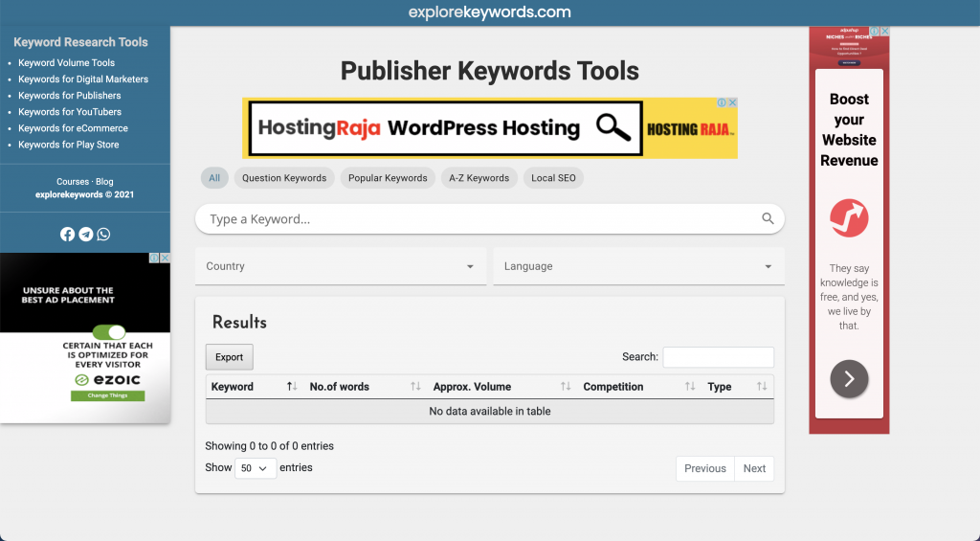Open ad info icon on HostingRaja banner
The width and height of the screenshot is (980, 541).
coord(722,102)
